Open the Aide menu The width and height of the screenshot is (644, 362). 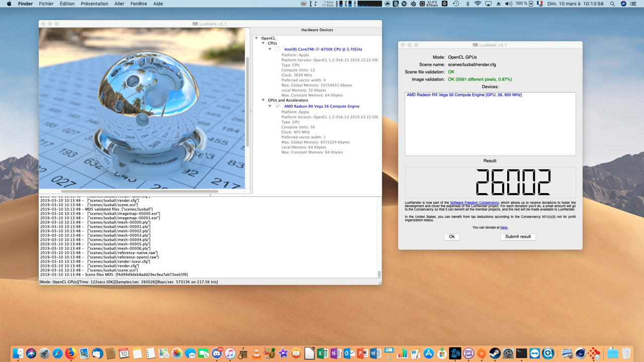click(x=158, y=4)
